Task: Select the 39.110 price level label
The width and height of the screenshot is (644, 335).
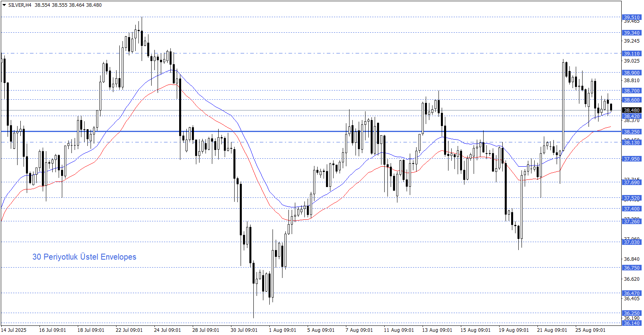Action: pos(632,53)
